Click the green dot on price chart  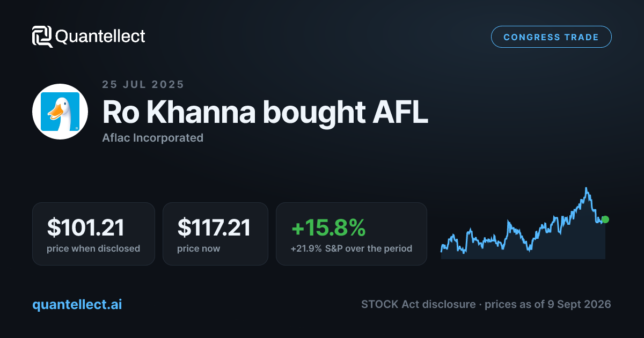coord(605,219)
